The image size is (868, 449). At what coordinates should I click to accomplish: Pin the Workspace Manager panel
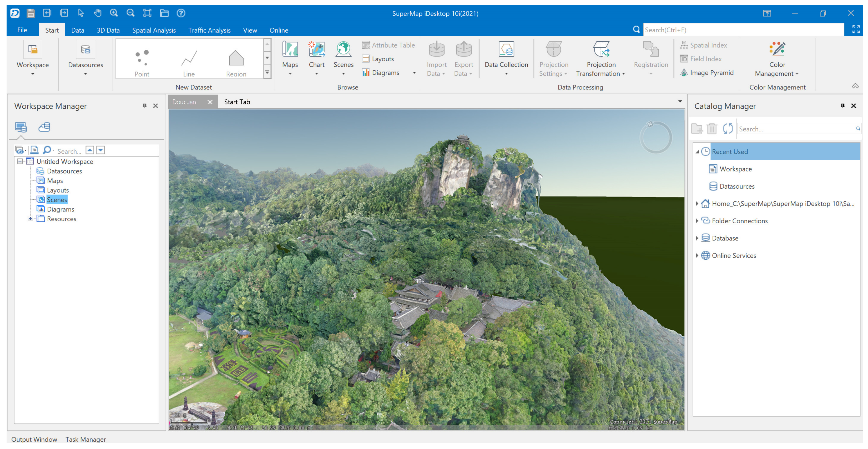[x=145, y=106]
